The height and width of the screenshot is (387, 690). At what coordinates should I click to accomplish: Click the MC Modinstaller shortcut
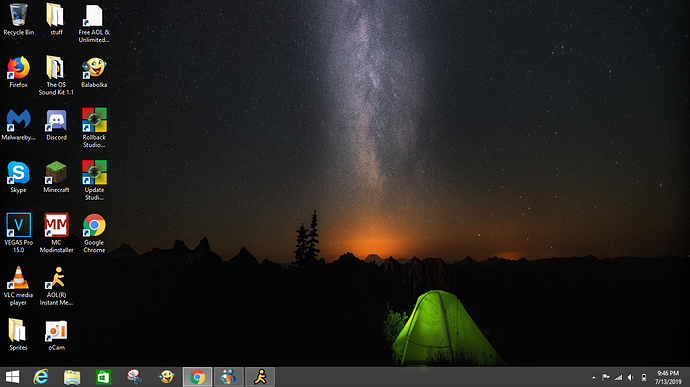tap(56, 233)
